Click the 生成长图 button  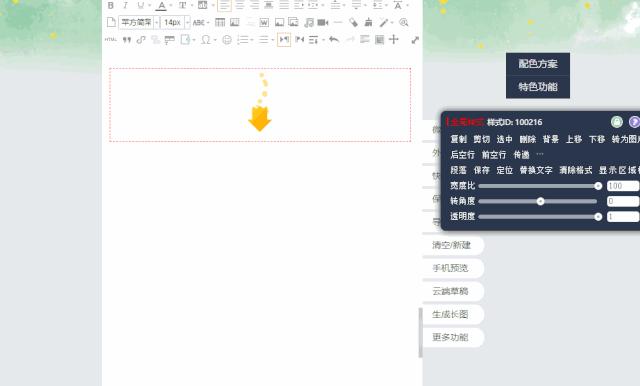(x=451, y=314)
